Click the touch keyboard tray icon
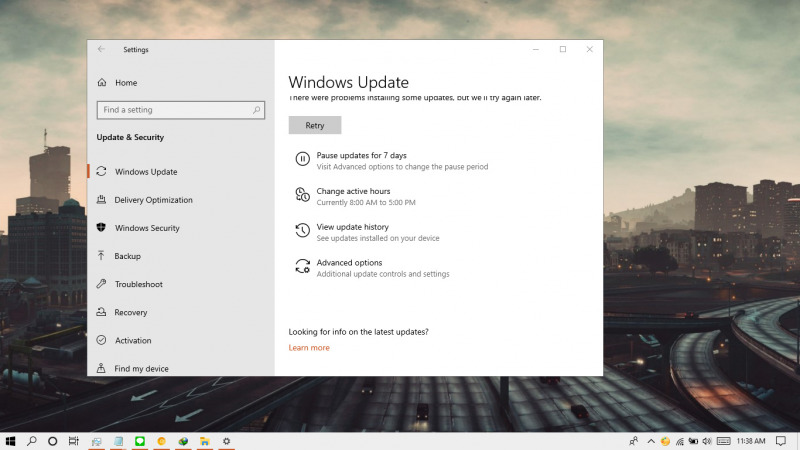 [x=723, y=441]
